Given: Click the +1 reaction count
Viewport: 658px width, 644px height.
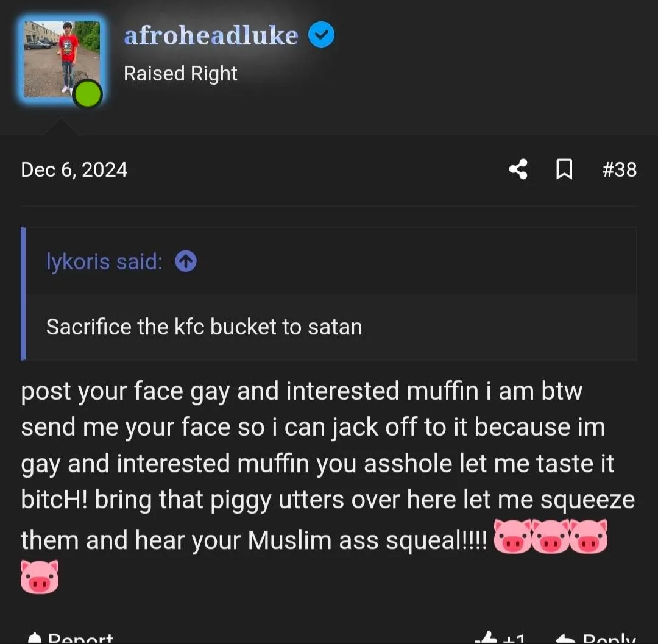Looking at the screenshot, I should (x=514, y=638).
